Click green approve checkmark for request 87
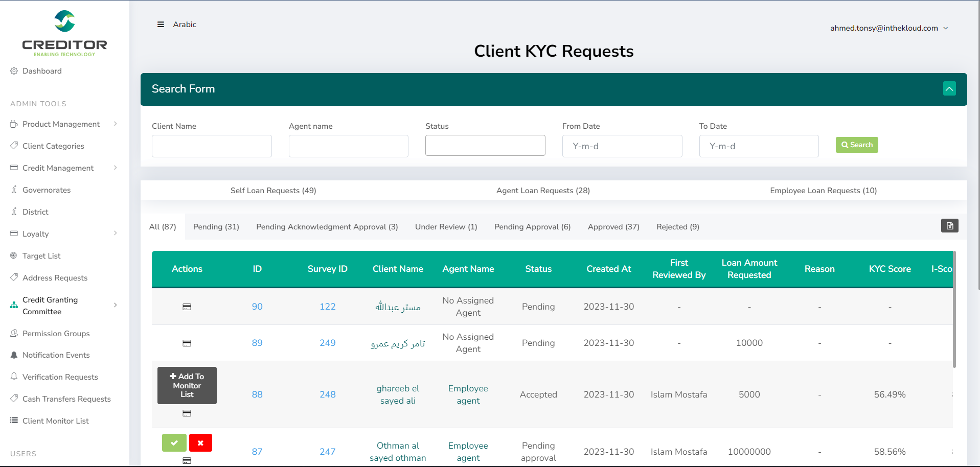The image size is (980, 467). tap(174, 443)
